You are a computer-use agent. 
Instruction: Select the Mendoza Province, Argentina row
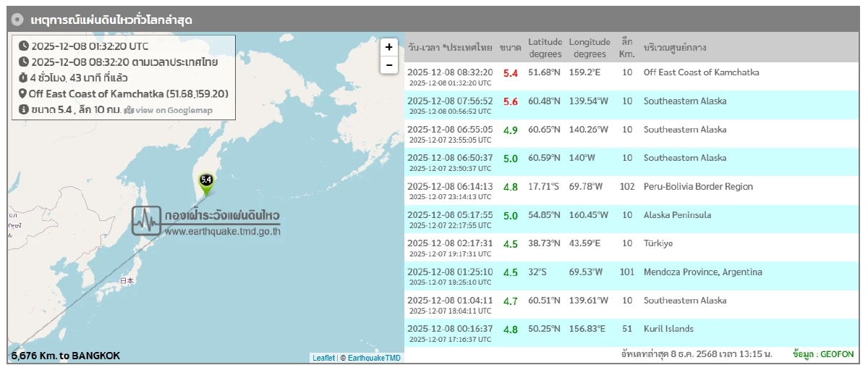pyautogui.click(x=629, y=276)
